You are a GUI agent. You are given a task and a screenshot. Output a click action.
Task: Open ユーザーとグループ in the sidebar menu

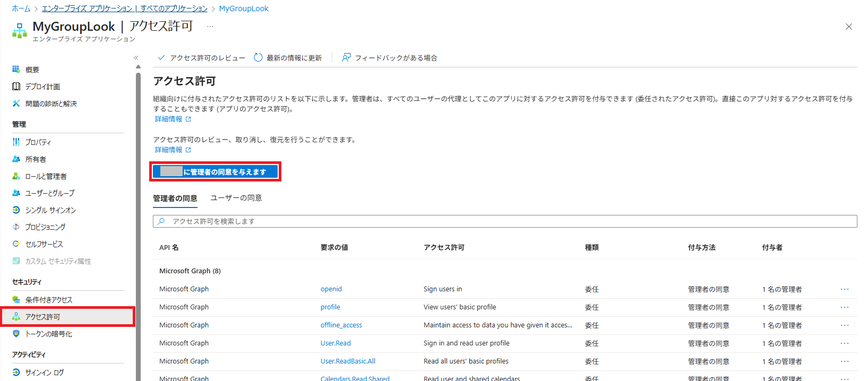(50, 193)
